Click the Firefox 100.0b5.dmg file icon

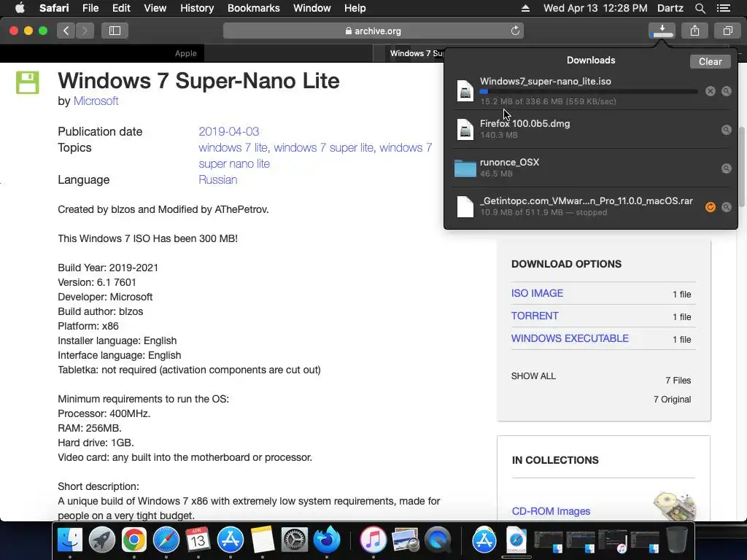click(465, 129)
